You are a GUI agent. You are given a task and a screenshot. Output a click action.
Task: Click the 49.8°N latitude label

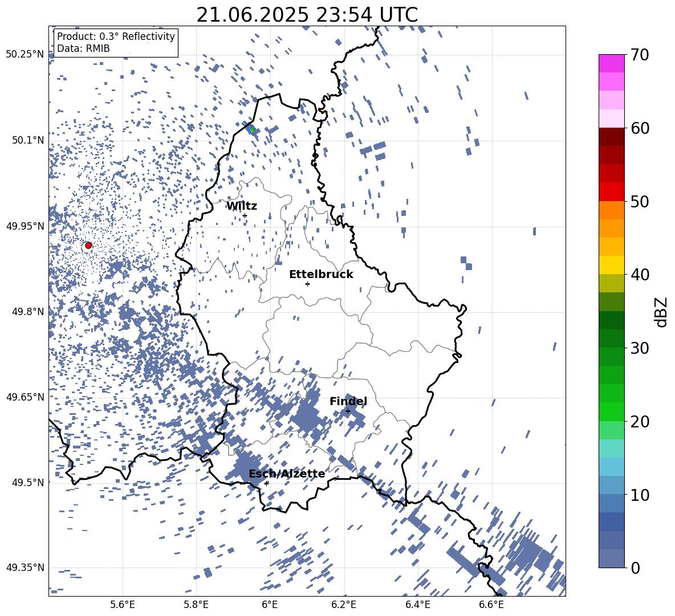(x=27, y=312)
